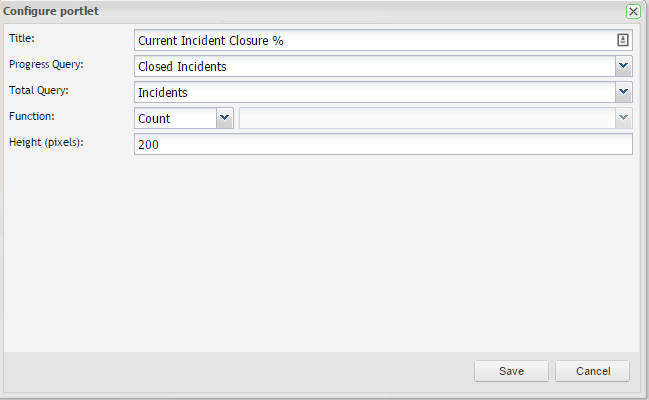Click the Height (pixels): label

coord(45,142)
